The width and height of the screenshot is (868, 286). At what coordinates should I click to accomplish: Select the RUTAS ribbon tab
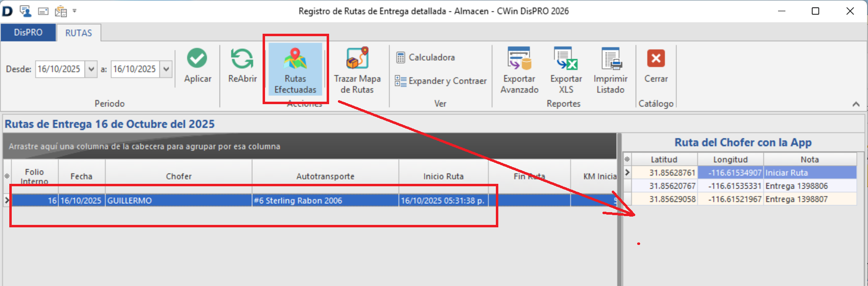tap(79, 33)
